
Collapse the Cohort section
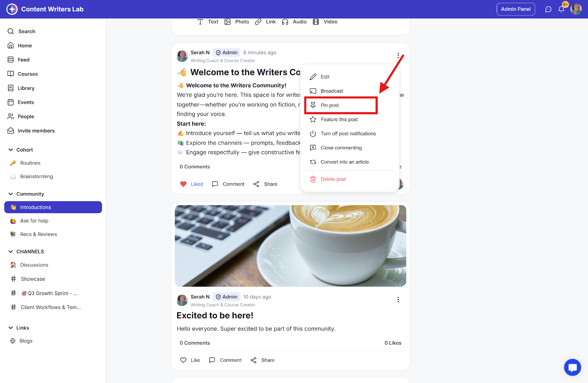pyautogui.click(x=11, y=150)
